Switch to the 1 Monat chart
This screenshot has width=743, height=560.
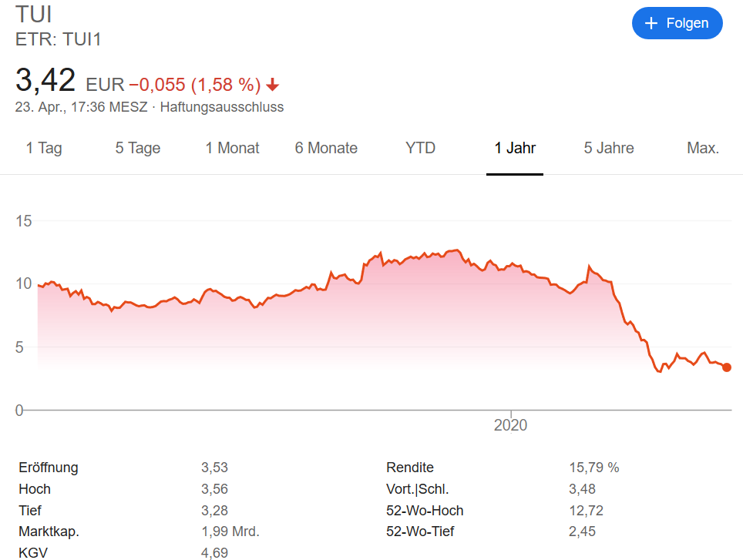pos(232,148)
